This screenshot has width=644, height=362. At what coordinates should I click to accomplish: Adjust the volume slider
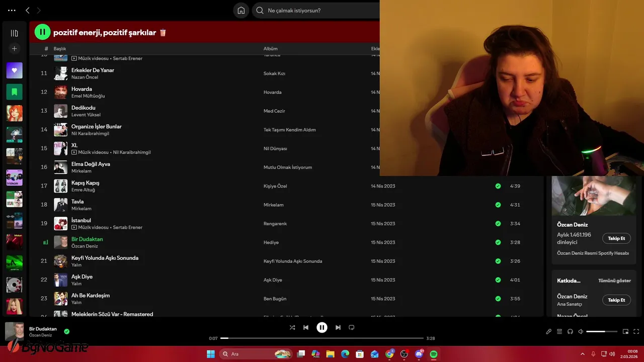tap(602, 331)
